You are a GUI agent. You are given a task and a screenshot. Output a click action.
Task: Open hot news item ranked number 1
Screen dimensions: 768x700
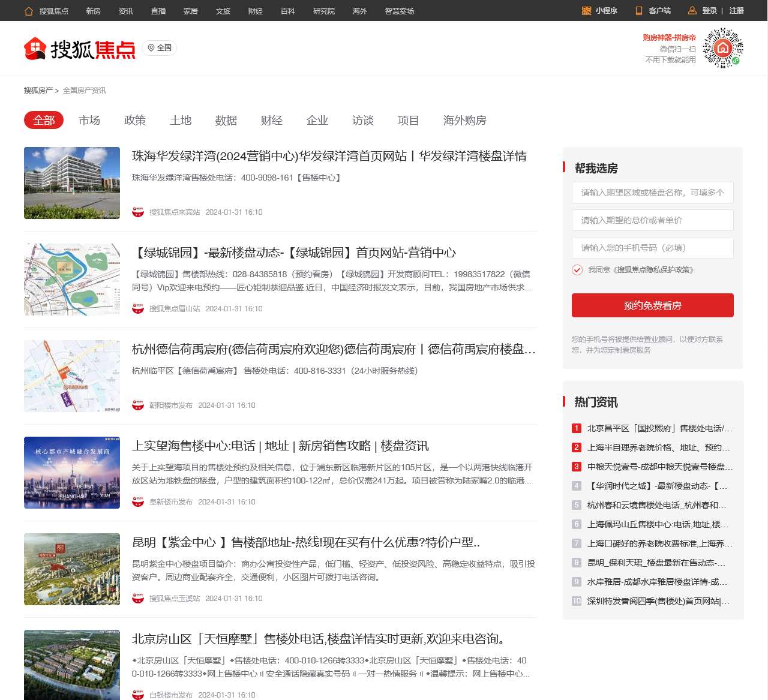pyautogui.click(x=659, y=428)
